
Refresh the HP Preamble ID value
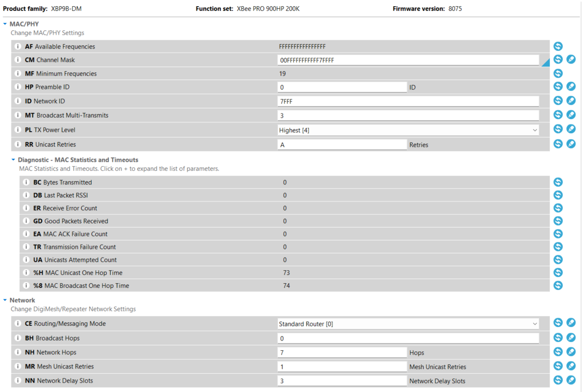558,86
